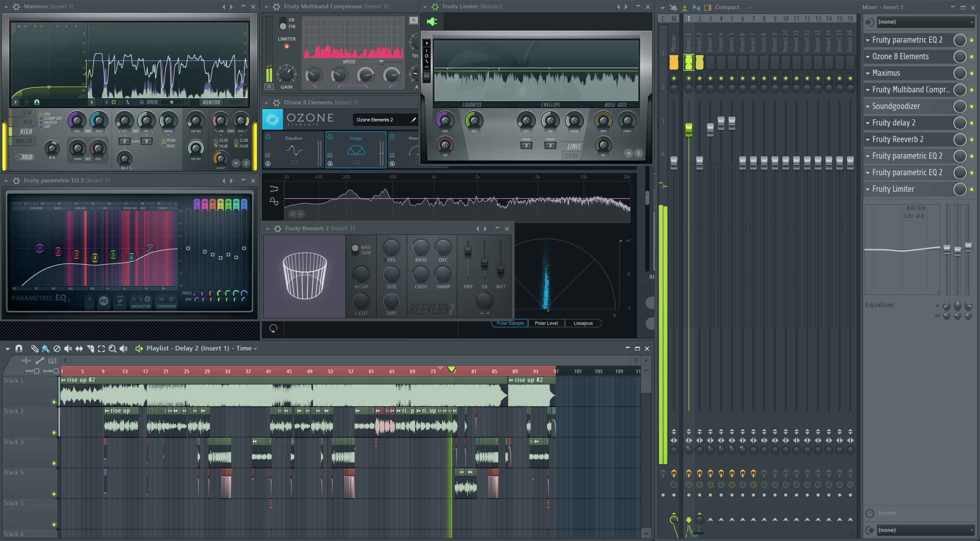Expand the Maximus slot menu arrow in mixer
Image resolution: width=980 pixels, height=541 pixels.
click(x=868, y=73)
